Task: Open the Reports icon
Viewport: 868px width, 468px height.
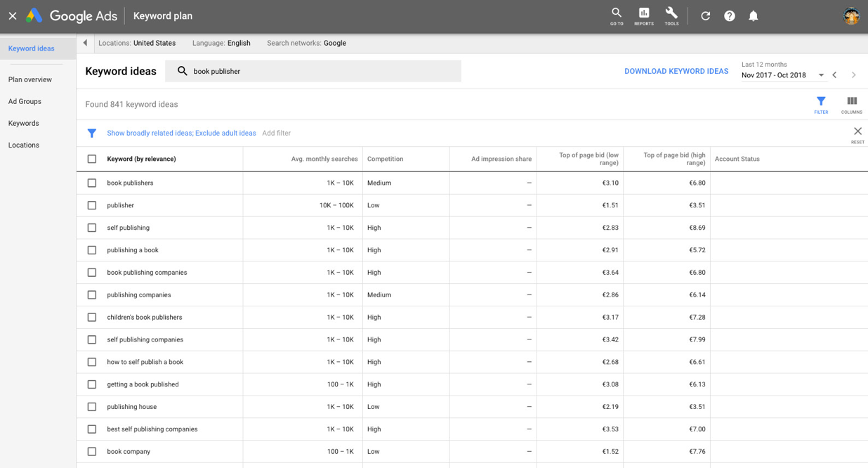Action: coord(644,15)
